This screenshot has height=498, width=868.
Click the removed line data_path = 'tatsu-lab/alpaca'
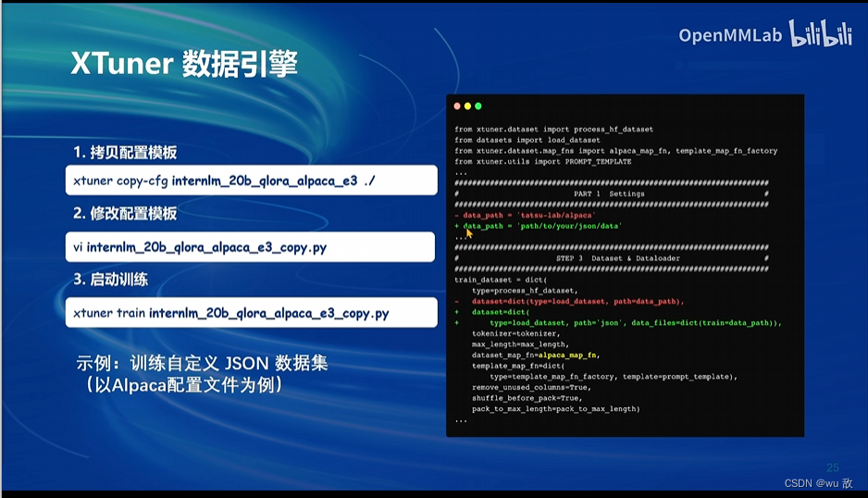[x=525, y=216]
